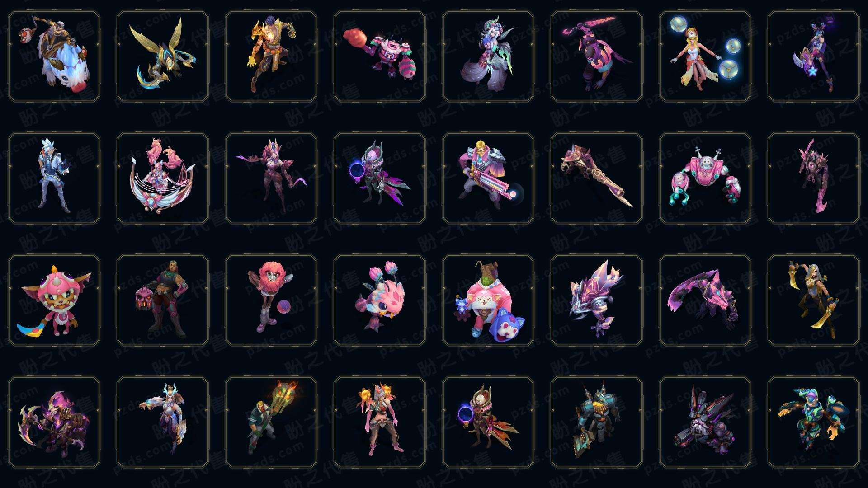Open the purple hooded reaper with scythe

pyautogui.click(x=54, y=422)
